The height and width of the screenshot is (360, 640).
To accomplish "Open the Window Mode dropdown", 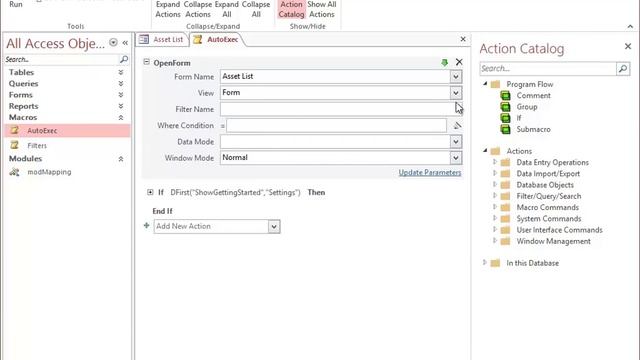I will [456, 158].
